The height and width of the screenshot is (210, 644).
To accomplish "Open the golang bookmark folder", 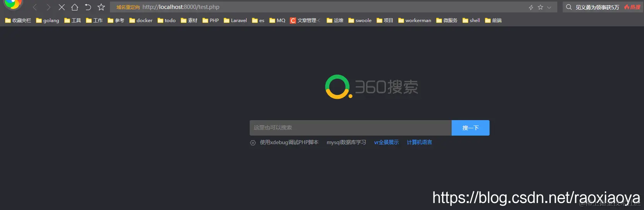I will click(48, 20).
